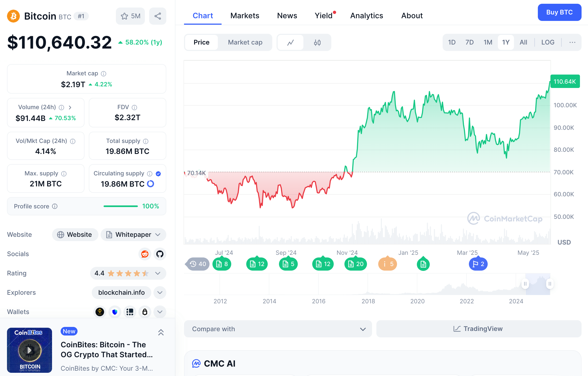The height and width of the screenshot is (376, 588).
Task: View Market cap info tooltip icon
Action: (x=104, y=73)
